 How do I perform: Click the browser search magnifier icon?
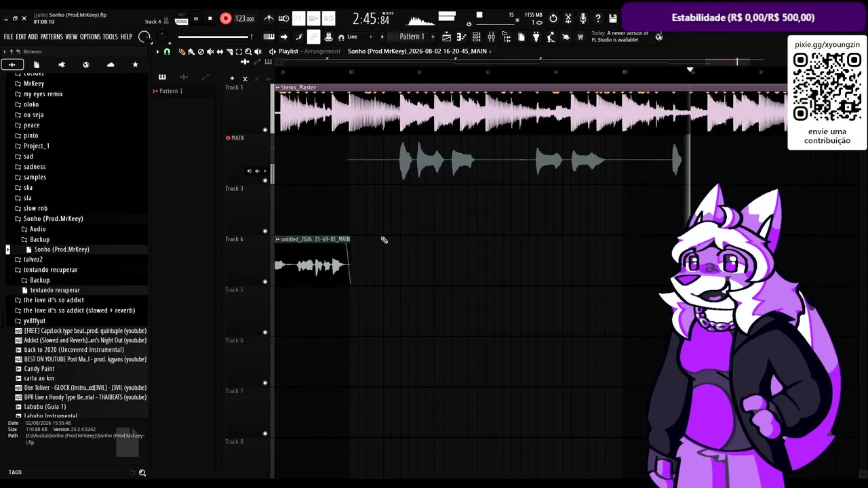coord(142,472)
